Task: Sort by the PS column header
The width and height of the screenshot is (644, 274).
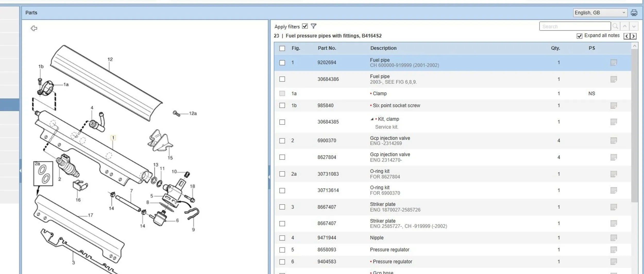Action: (x=592, y=48)
